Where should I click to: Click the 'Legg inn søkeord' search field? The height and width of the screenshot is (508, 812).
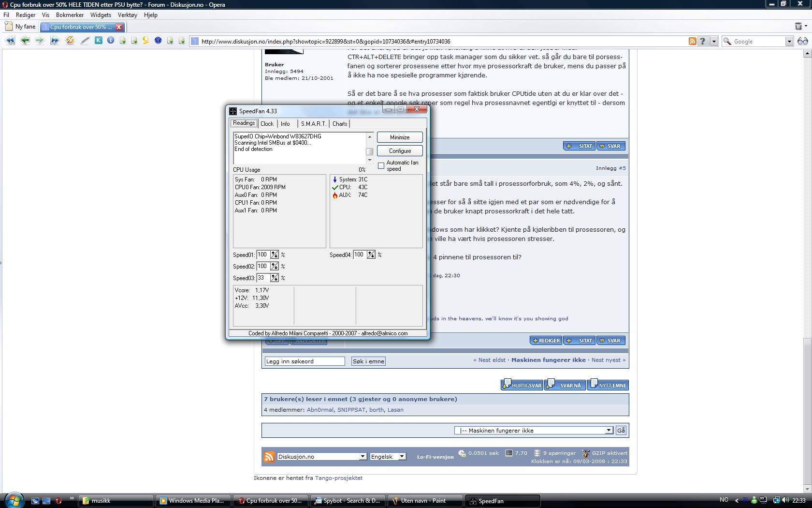point(305,361)
